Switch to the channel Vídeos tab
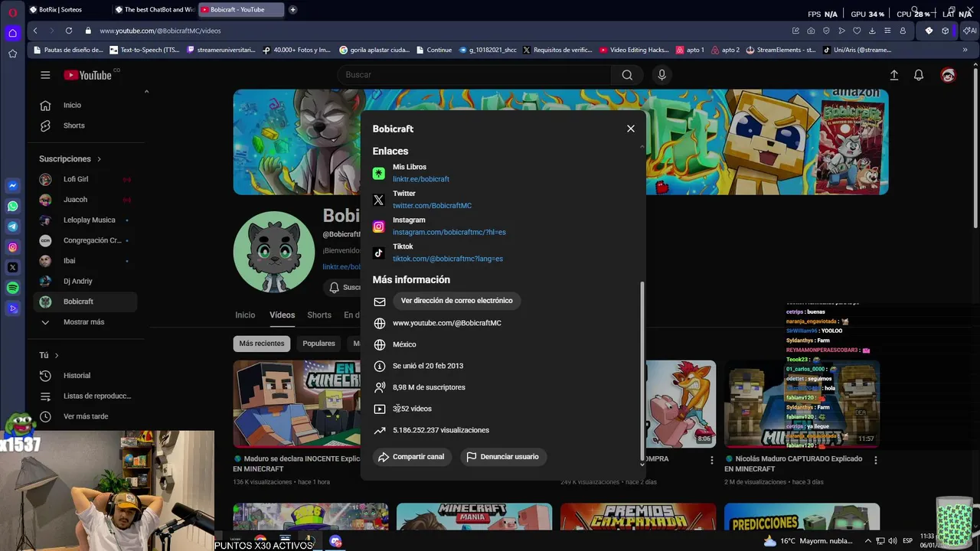The height and width of the screenshot is (551, 980). coord(282,315)
